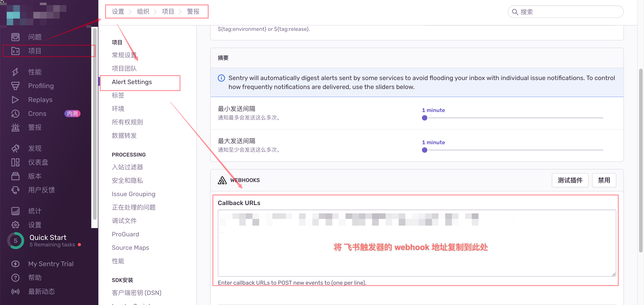The image size is (644, 305).
Task: Open the Settings (设置) gear icon
Action: pyautogui.click(x=15, y=225)
